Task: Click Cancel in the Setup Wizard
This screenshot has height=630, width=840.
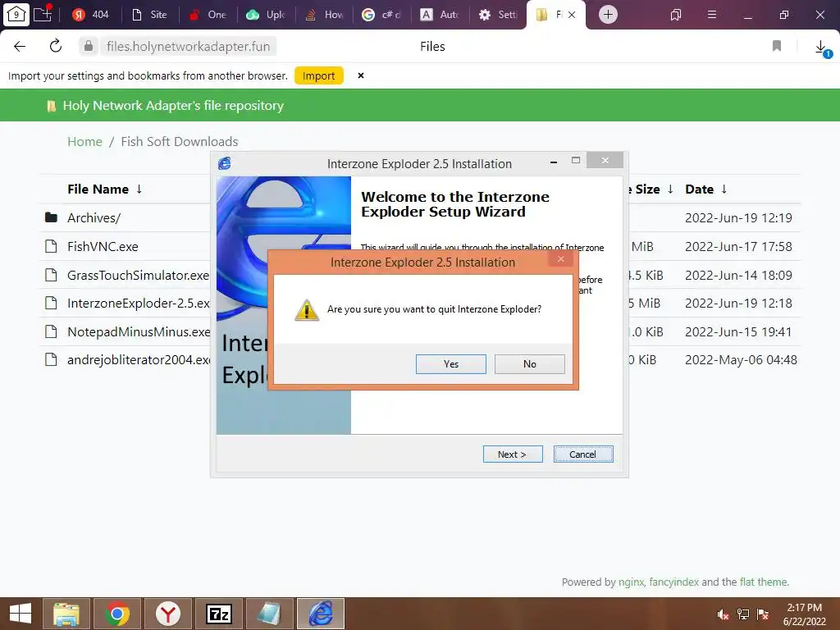Action: coord(583,454)
